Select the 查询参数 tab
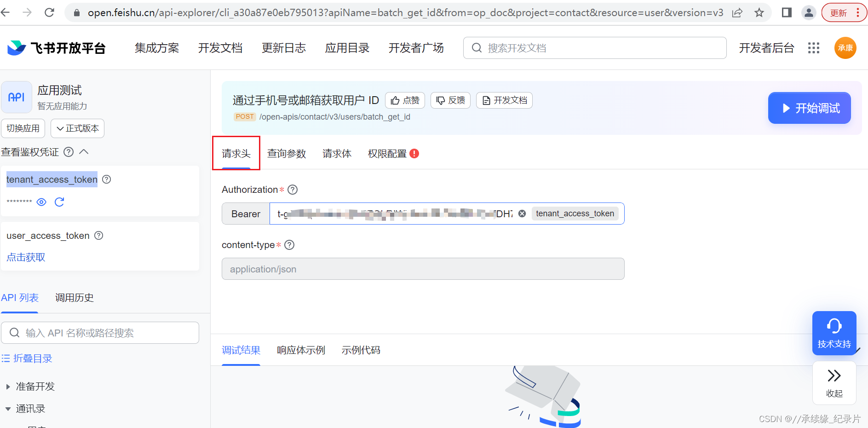868x428 pixels. tap(287, 154)
